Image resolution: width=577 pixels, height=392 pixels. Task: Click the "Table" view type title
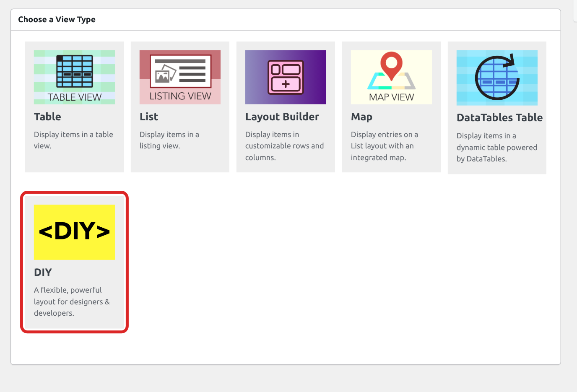pos(47,117)
